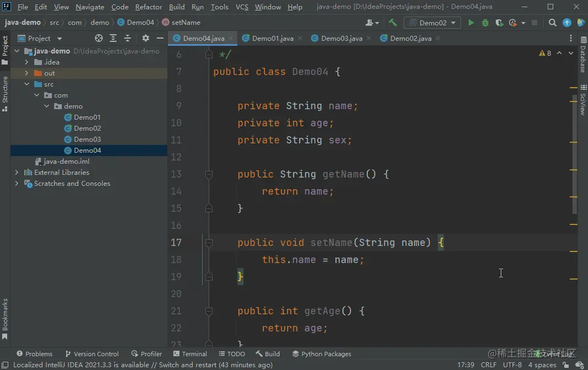
Task: Open the Bookmarks tool window
Action: 5,319
